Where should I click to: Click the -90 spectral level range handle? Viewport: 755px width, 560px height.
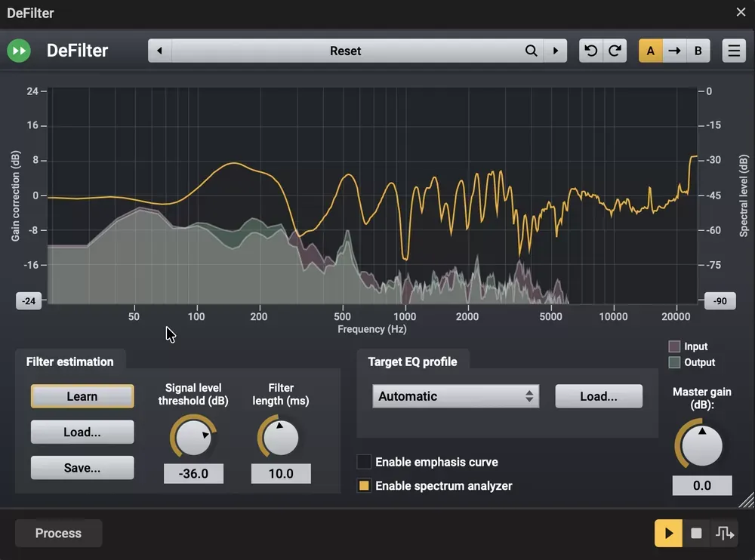click(x=720, y=301)
